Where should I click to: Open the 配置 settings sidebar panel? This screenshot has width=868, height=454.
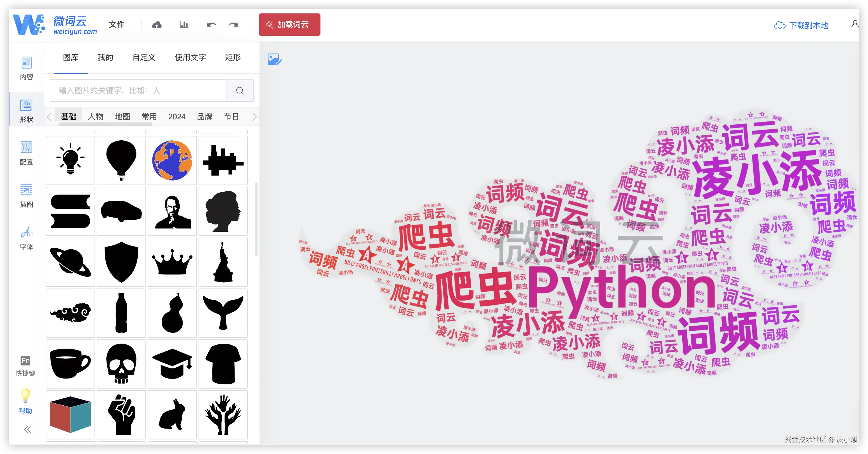pyautogui.click(x=26, y=153)
